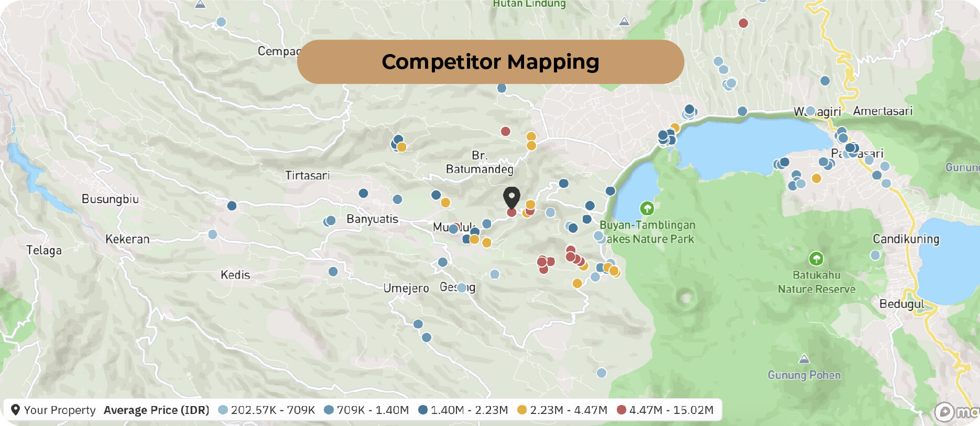The image size is (980, 426).
Task: Click the Mapbox logo in the corner
Action: 954,412
